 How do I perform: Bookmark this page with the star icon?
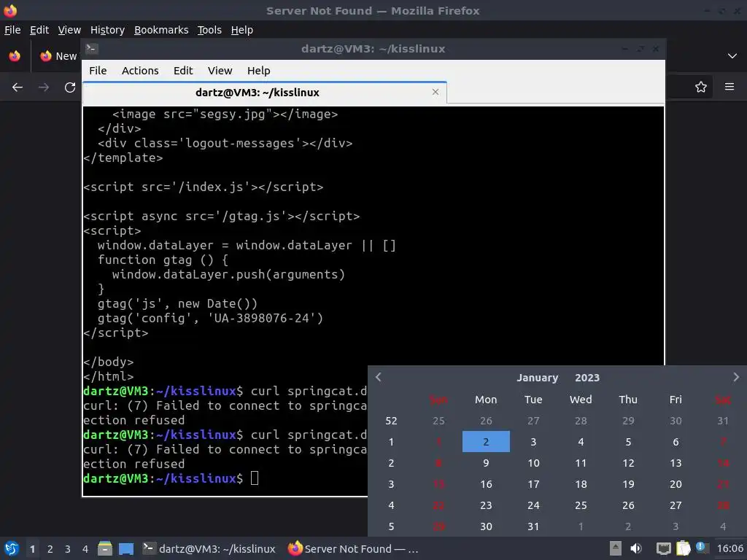(701, 87)
